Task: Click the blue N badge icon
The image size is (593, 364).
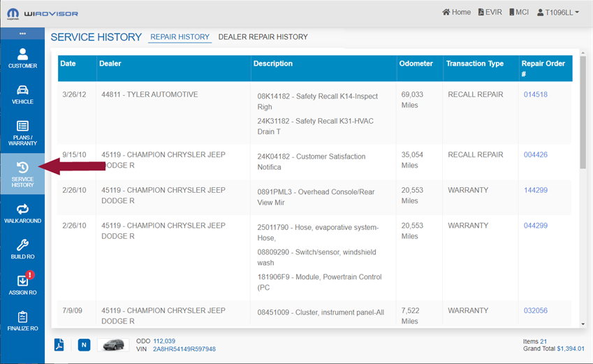Action: pos(84,344)
